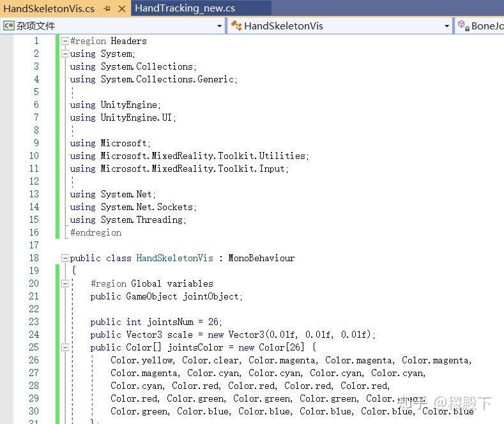Image resolution: width=504 pixels, height=424 pixels.
Task: Click 'jointsNum' on line 23
Action: pos(171,322)
